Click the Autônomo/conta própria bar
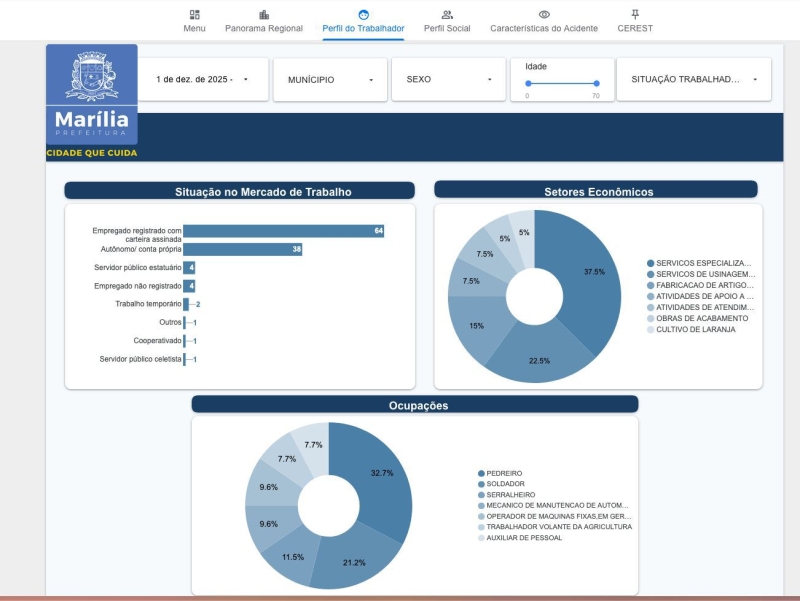 tap(242, 249)
